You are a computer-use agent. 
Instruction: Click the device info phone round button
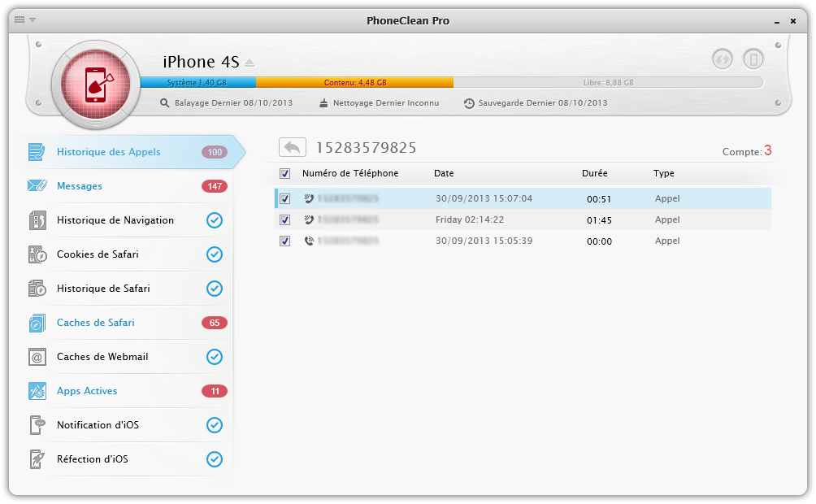point(753,59)
